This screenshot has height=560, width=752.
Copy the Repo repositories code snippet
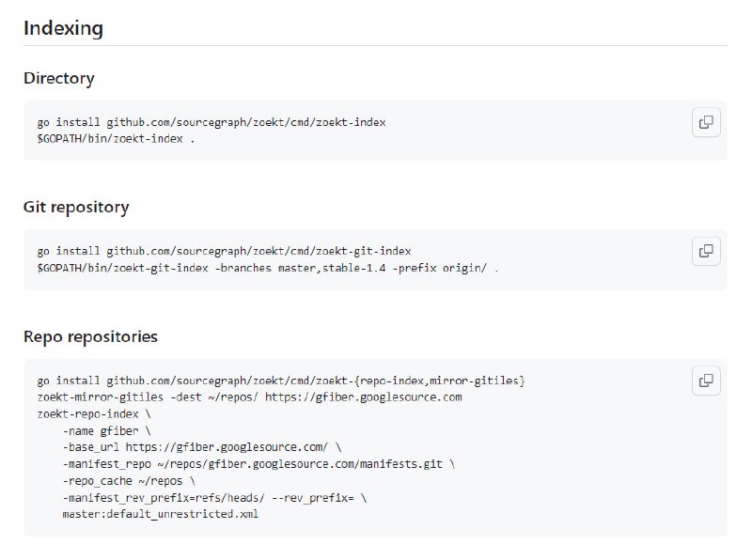pyautogui.click(x=705, y=381)
